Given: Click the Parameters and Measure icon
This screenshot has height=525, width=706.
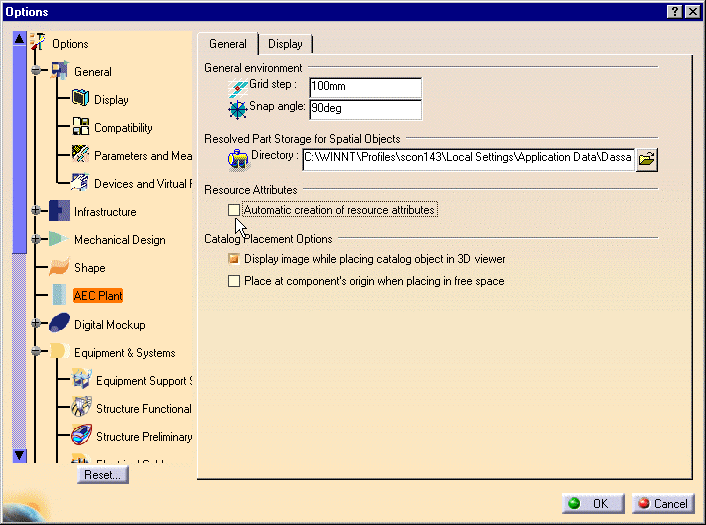Looking at the screenshot, I should (81, 156).
